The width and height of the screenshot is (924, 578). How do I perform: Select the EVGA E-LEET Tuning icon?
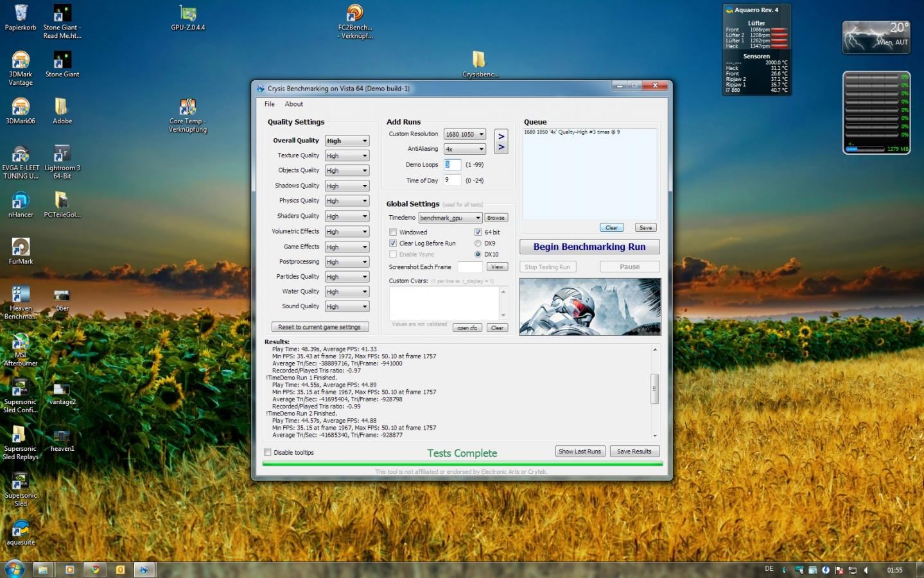point(21,162)
